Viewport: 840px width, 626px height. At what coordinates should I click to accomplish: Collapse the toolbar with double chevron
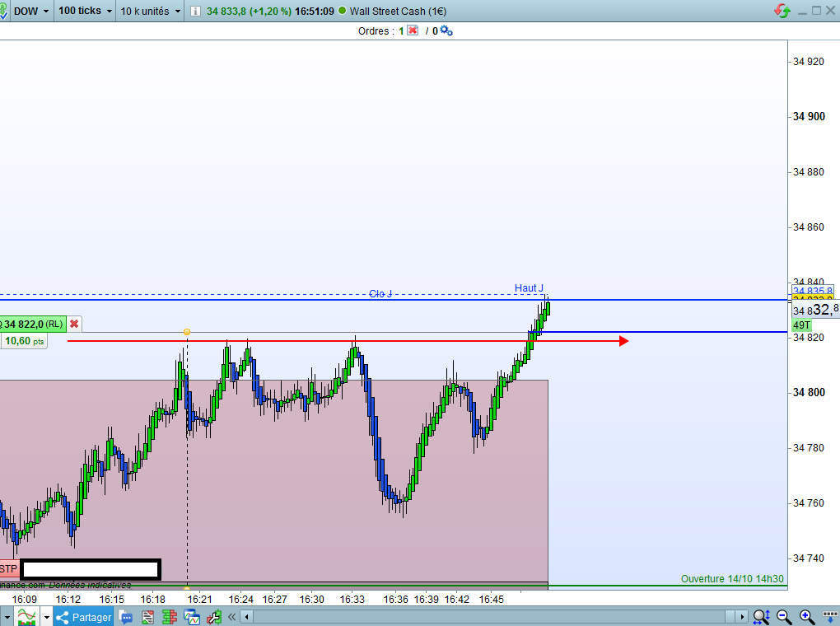[x=231, y=617]
